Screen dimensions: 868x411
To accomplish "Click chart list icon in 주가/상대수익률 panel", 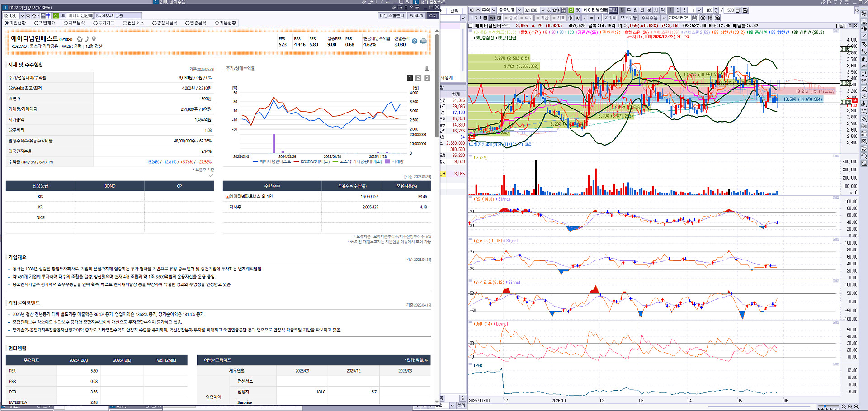I will click(427, 68).
